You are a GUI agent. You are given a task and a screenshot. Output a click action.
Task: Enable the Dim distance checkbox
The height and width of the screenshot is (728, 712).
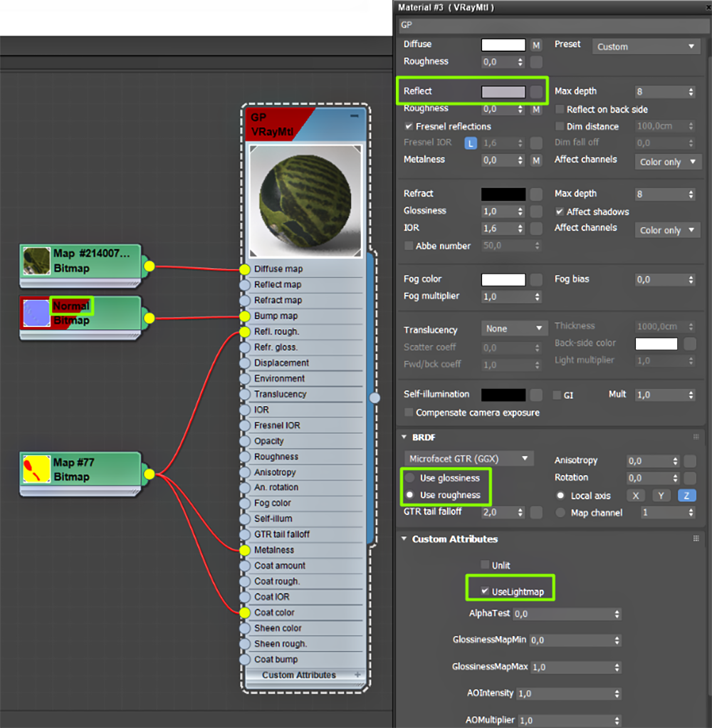560,126
